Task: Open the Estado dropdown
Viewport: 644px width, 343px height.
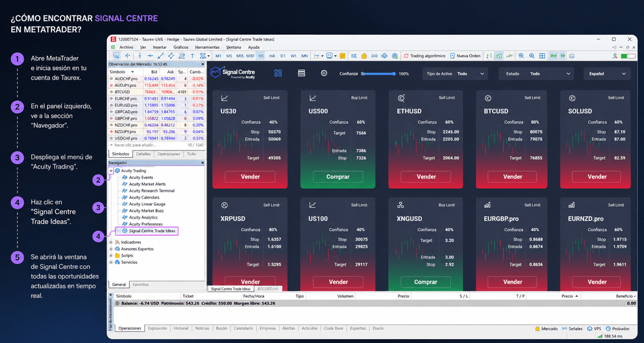Action: tap(536, 74)
